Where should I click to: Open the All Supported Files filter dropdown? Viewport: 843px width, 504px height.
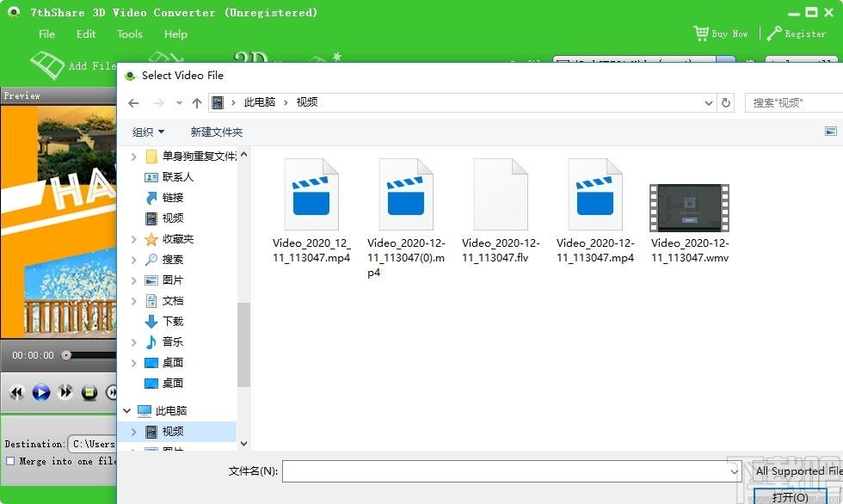797,471
